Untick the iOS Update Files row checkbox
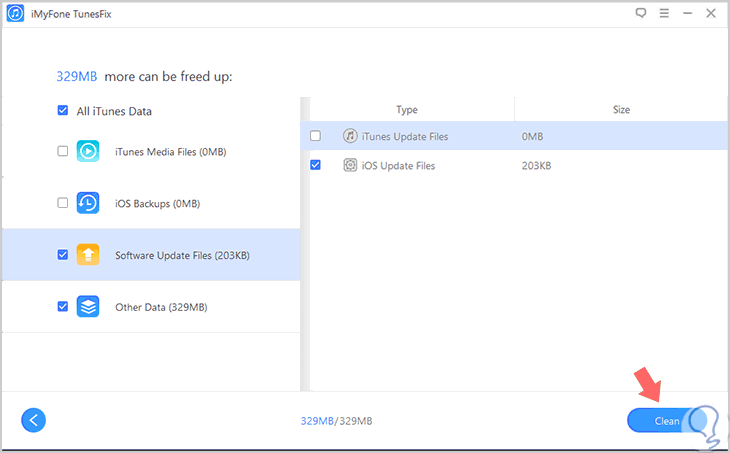 pos(316,165)
